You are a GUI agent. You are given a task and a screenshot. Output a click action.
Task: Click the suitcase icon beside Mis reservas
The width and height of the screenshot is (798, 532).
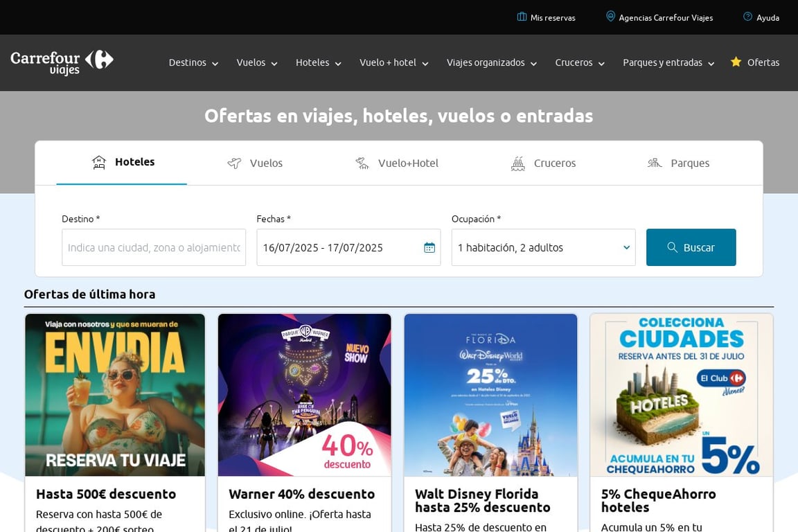click(x=522, y=17)
